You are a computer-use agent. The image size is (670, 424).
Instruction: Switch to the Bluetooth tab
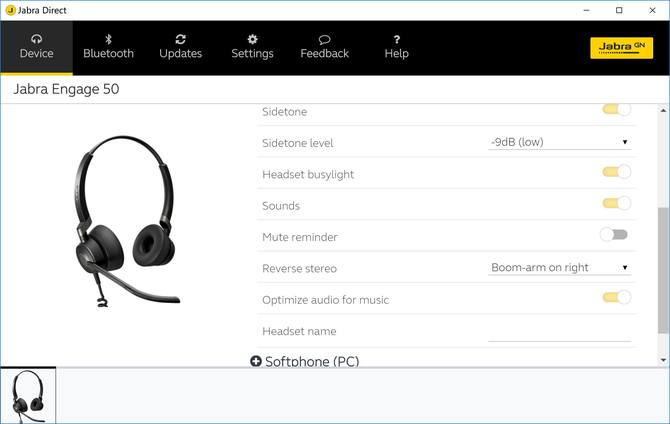click(108, 47)
